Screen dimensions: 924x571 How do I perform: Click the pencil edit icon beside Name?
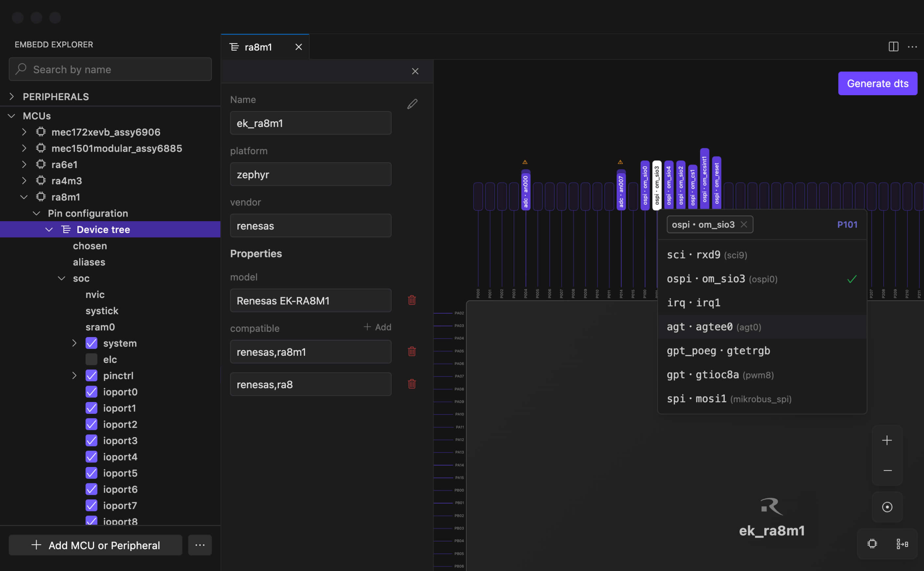(412, 104)
